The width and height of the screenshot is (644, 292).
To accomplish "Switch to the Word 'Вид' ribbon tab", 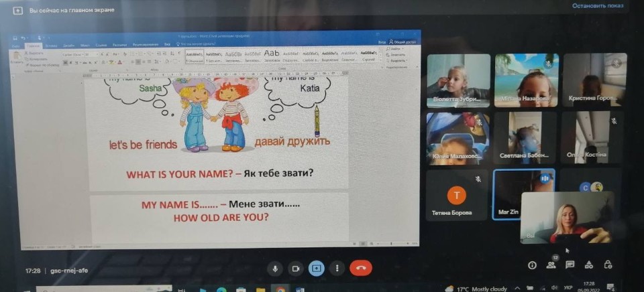I will [167, 45].
